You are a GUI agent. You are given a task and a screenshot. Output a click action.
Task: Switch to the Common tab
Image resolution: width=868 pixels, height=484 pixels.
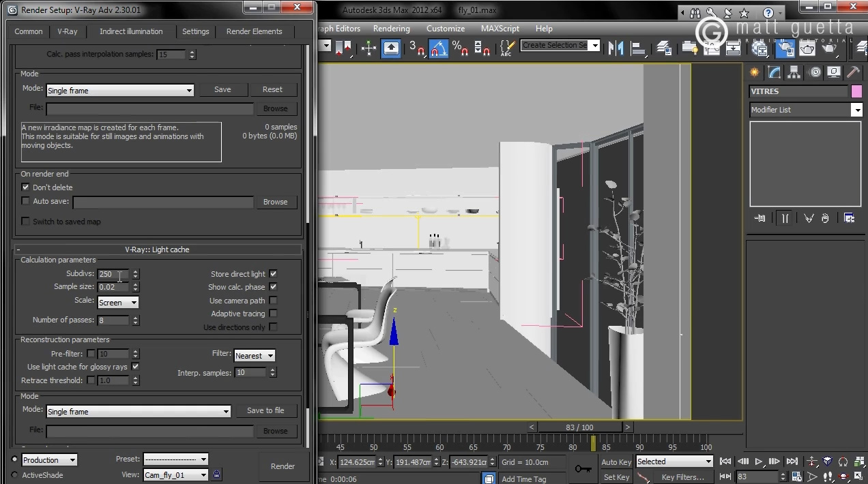[29, 31]
